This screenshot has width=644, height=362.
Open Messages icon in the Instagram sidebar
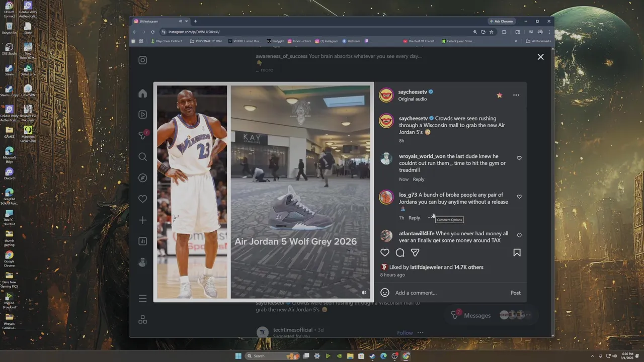click(143, 135)
